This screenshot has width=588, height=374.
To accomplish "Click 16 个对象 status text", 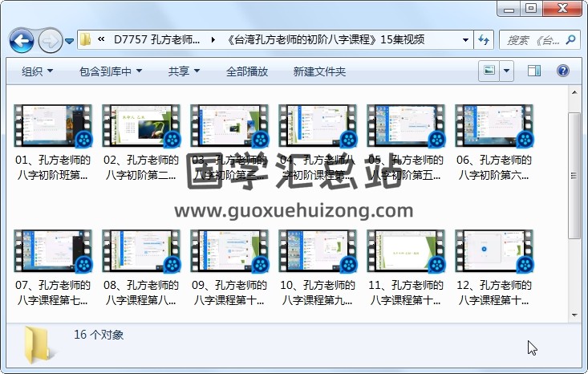I will (99, 334).
